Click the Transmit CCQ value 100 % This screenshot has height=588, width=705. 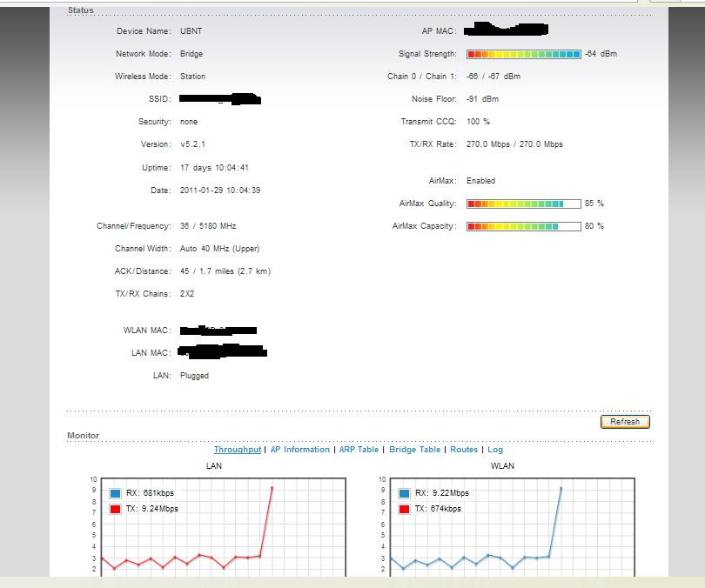[478, 122]
